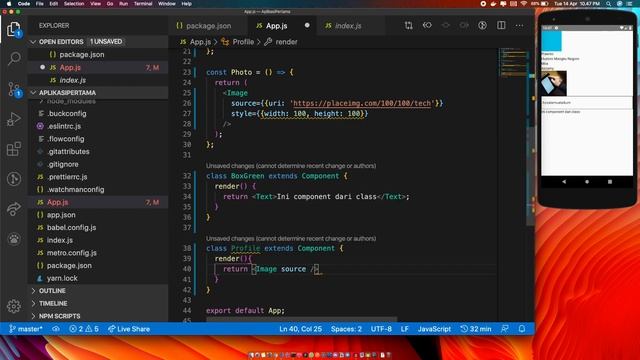Open the Run menu
The width and height of the screenshot is (640, 360).
(123, 4)
